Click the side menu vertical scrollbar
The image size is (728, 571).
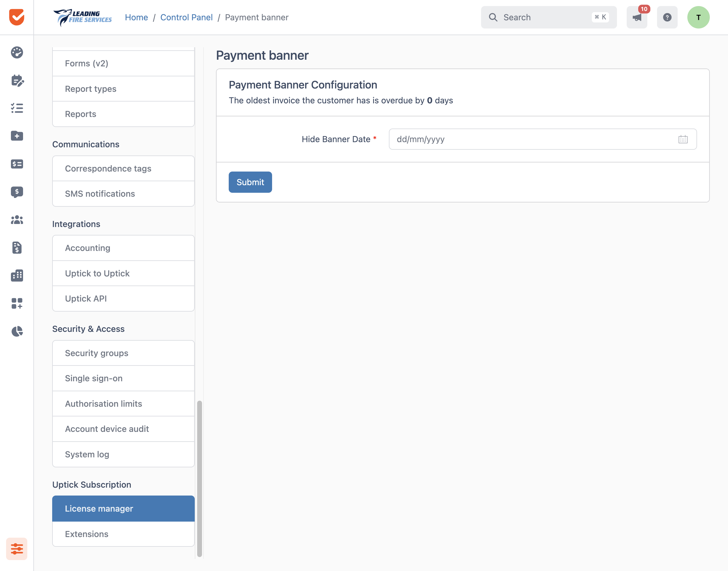pos(199,479)
